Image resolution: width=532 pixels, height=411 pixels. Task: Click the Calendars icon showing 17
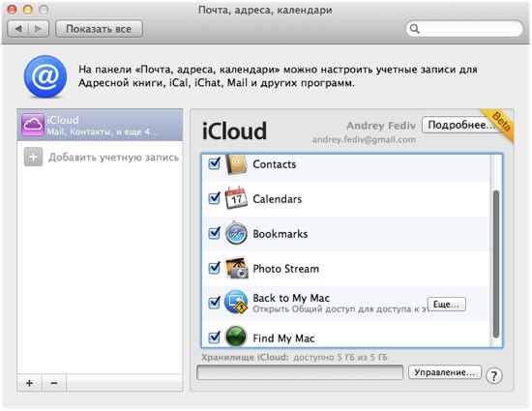coord(236,198)
